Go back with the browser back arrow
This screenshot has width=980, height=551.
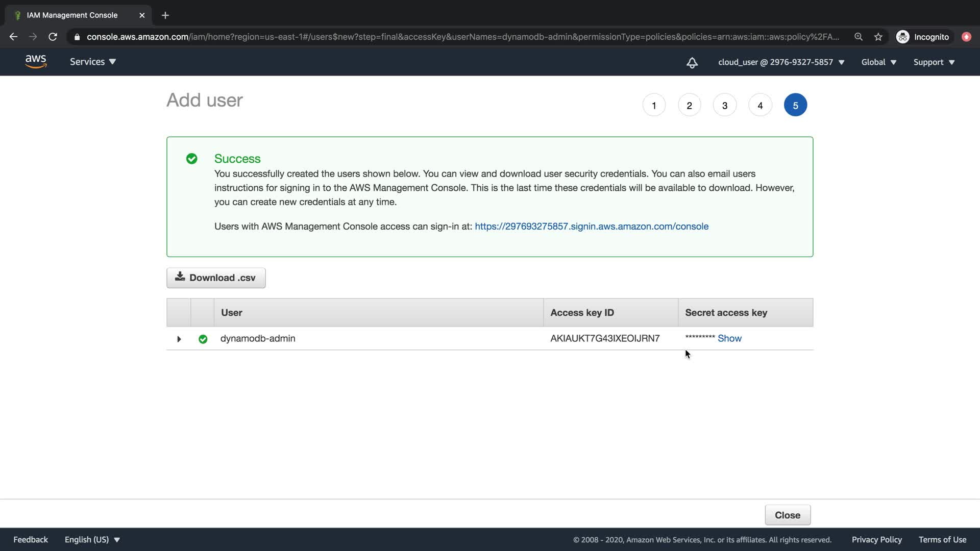13,37
